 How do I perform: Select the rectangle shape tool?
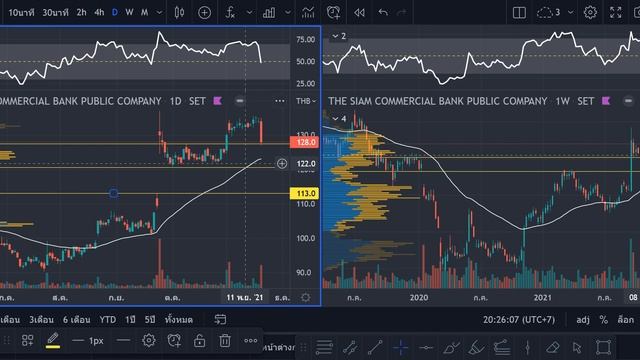click(603, 347)
